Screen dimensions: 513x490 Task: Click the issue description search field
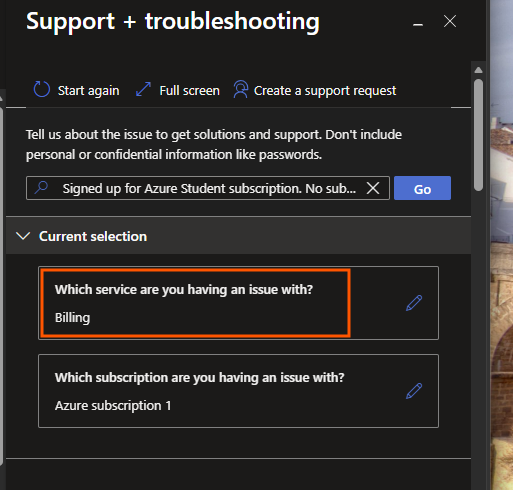pyautogui.click(x=208, y=188)
